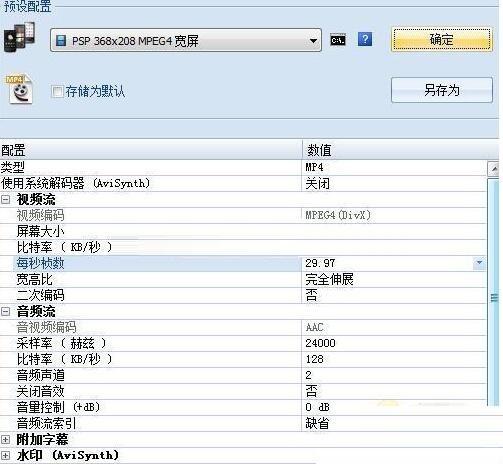Click the 128 audio bitrate value
Viewport: 503px width, 464px height.
point(314,359)
